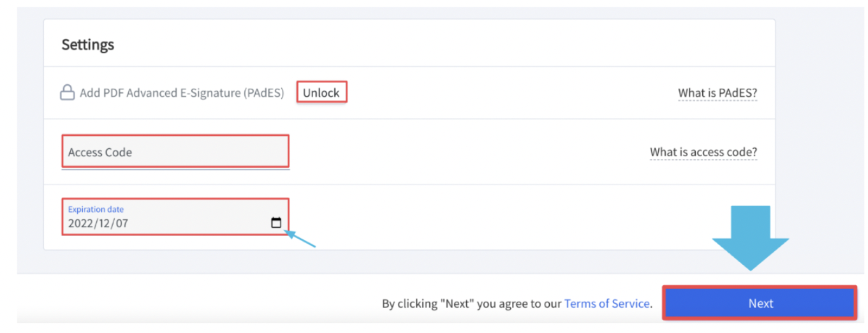Open the Terms of Service link
This screenshot has height=333, width=868.
(607, 304)
